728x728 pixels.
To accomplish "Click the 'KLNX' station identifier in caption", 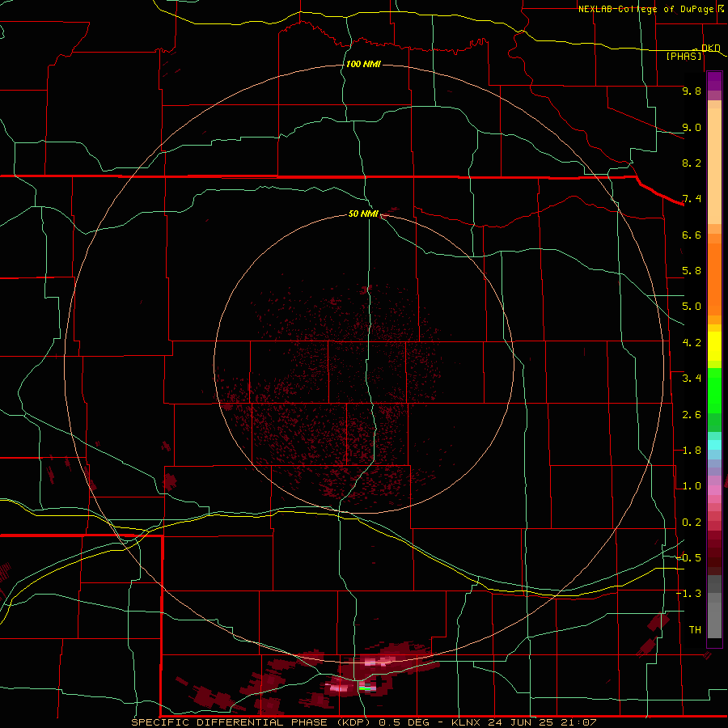I will click(x=467, y=722).
